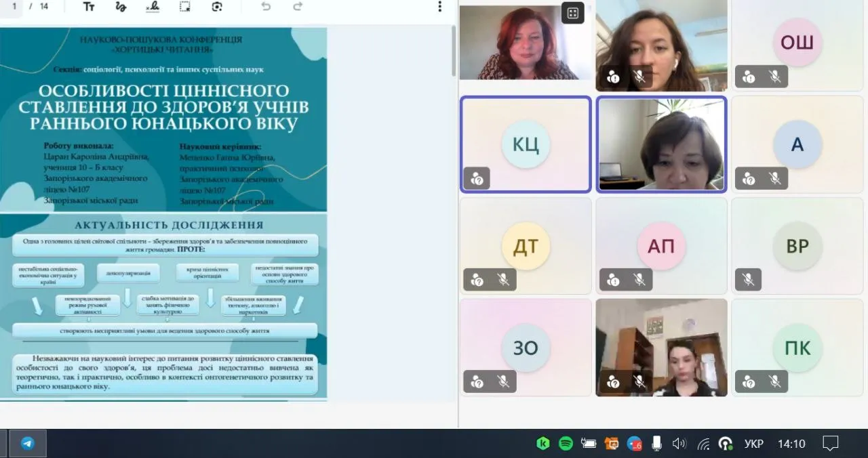The image size is (868, 458).
Task: Toggle muted microphone icon on ВР tile
Action: (x=748, y=279)
